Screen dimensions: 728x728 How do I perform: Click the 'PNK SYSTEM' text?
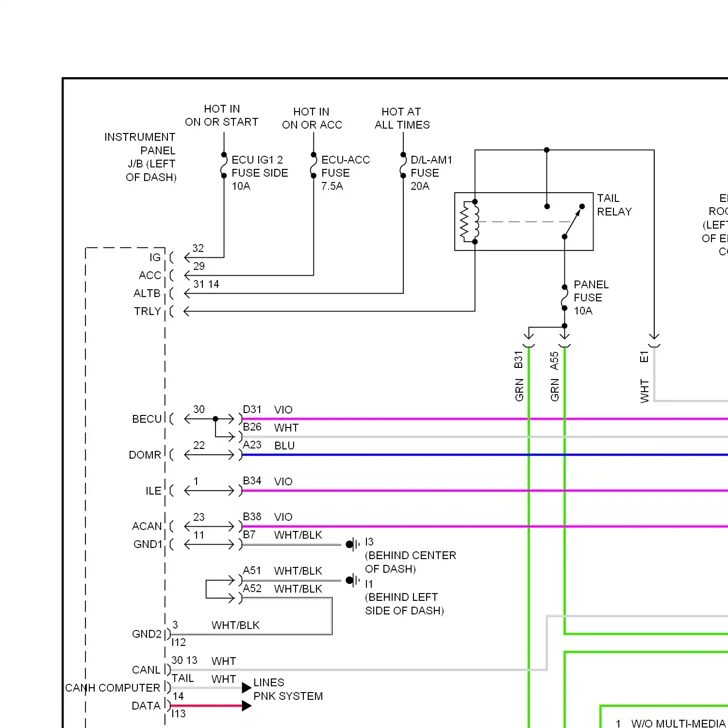pos(288,696)
